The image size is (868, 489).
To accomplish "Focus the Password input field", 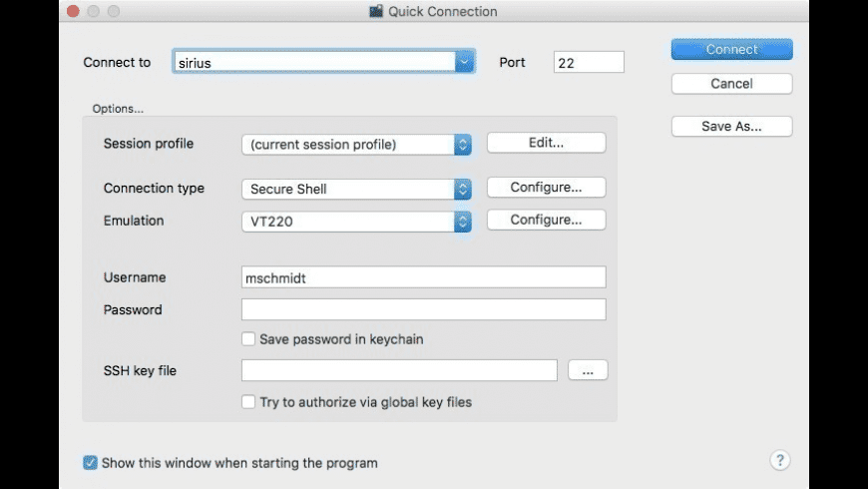I will 423,309.
